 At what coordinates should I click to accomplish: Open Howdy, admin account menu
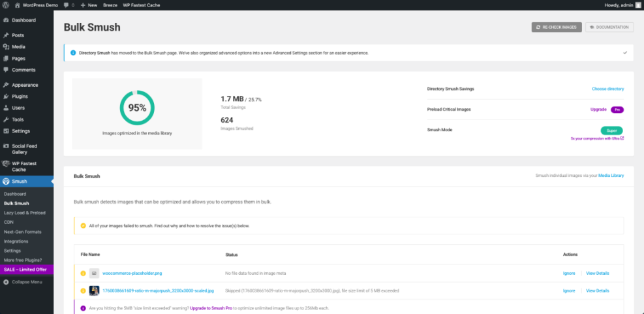[622, 5]
